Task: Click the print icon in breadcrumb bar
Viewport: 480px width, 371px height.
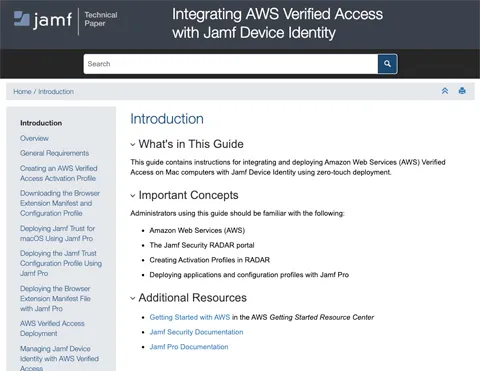Action: click(x=462, y=91)
